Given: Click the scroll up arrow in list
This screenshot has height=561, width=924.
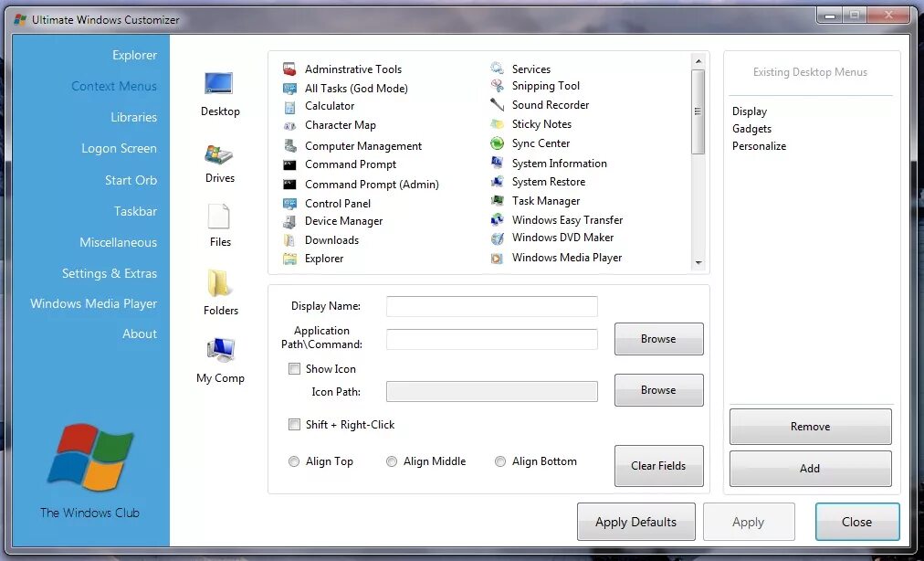Looking at the screenshot, I should pos(698,61).
